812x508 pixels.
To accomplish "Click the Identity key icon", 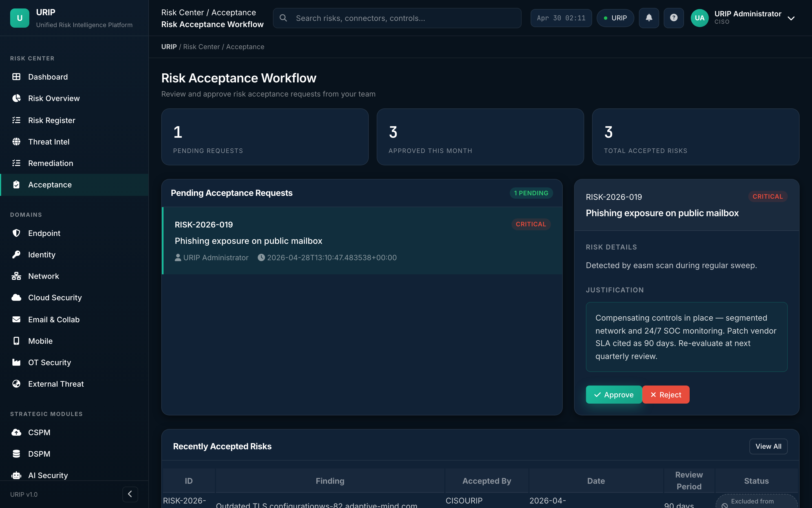I will [x=16, y=254].
